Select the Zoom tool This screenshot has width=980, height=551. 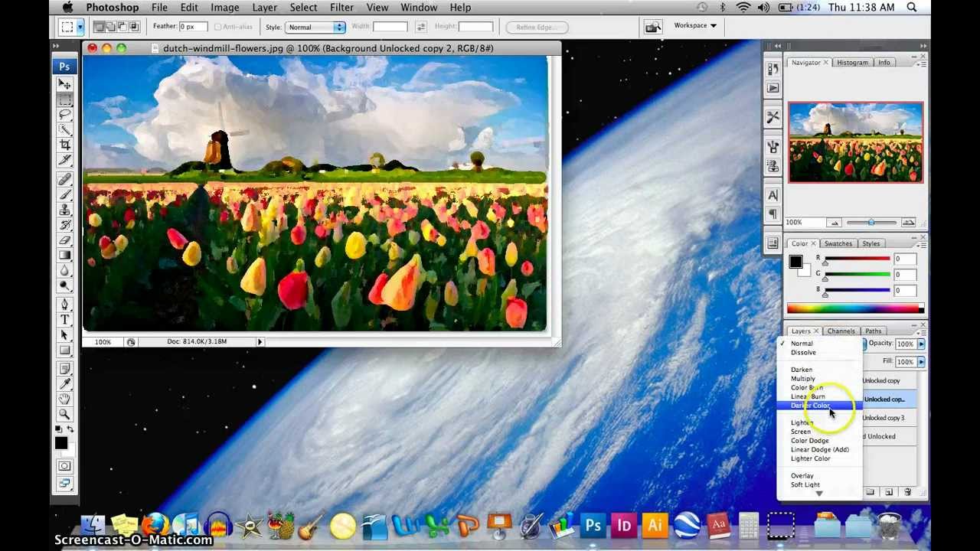click(64, 413)
